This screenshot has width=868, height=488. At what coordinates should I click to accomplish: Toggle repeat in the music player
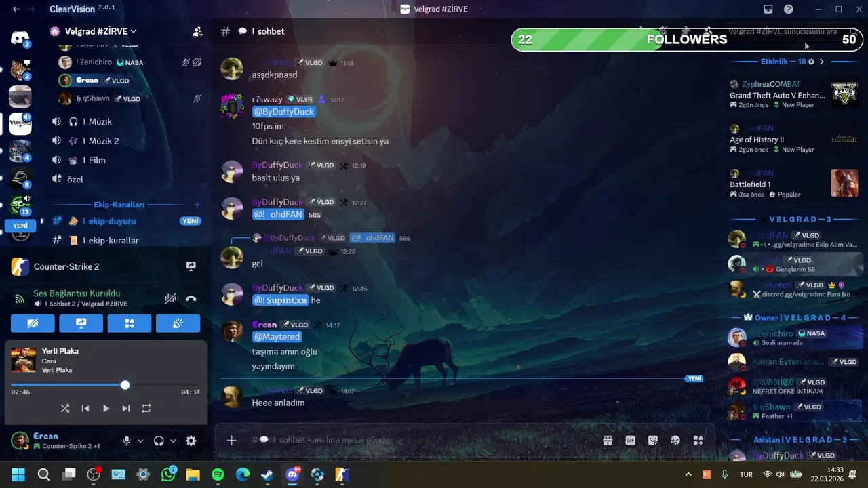pos(146,409)
